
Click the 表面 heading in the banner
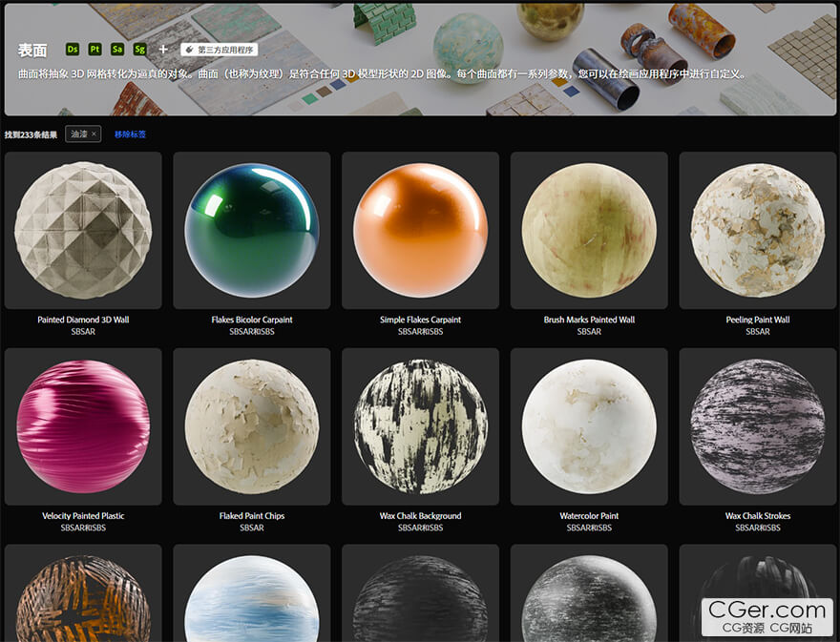point(32,51)
